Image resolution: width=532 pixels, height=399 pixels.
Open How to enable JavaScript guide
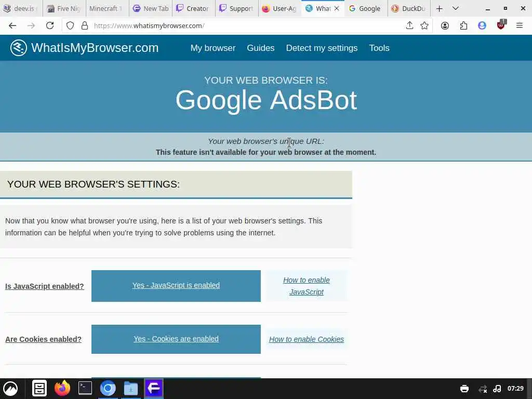tap(307, 286)
